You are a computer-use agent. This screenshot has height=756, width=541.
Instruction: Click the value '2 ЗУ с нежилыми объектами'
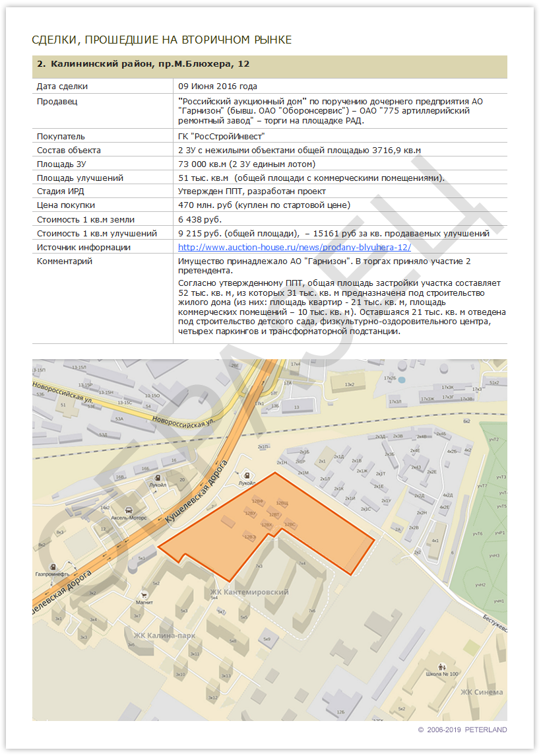coord(299,151)
